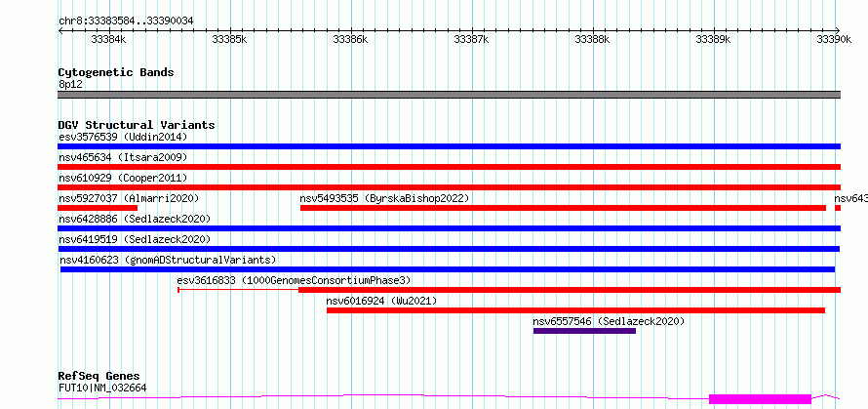Click the 33385k ruler tick label
Image resolution: width=868 pixels, height=409 pixels.
[x=229, y=39]
